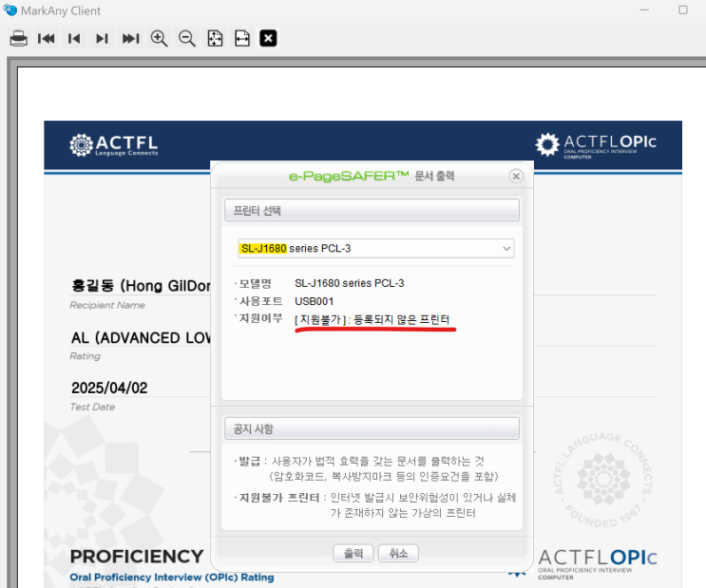Click the 지원불가 unsupported printer message
The width and height of the screenshot is (706, 588).
pos(372,320)
